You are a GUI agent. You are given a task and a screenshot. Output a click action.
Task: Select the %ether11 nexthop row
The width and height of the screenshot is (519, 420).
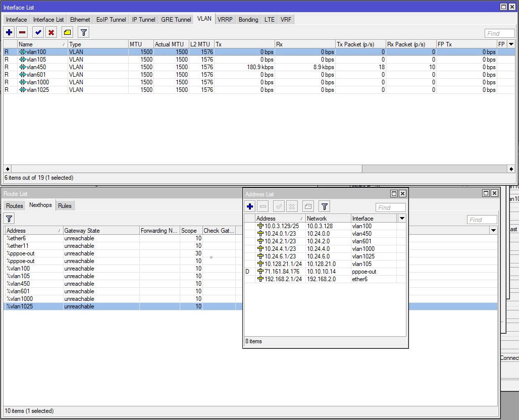pyautogui.click(x=123, y=246)
